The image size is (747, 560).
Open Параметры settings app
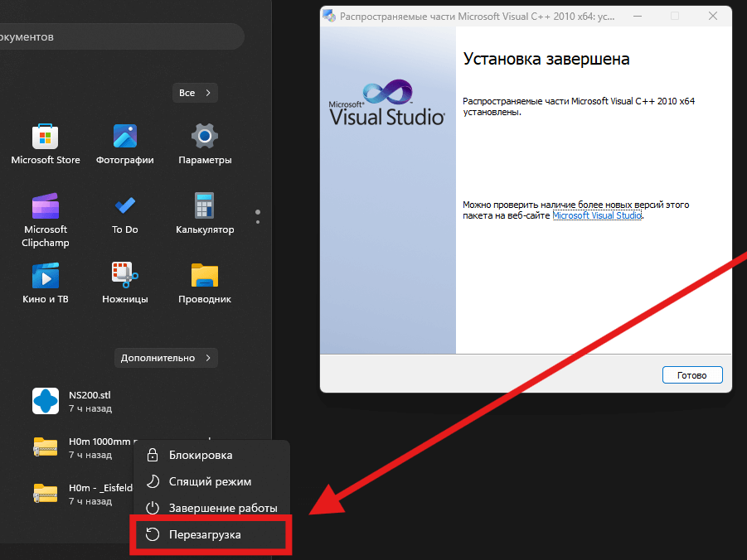coord(205,144)
